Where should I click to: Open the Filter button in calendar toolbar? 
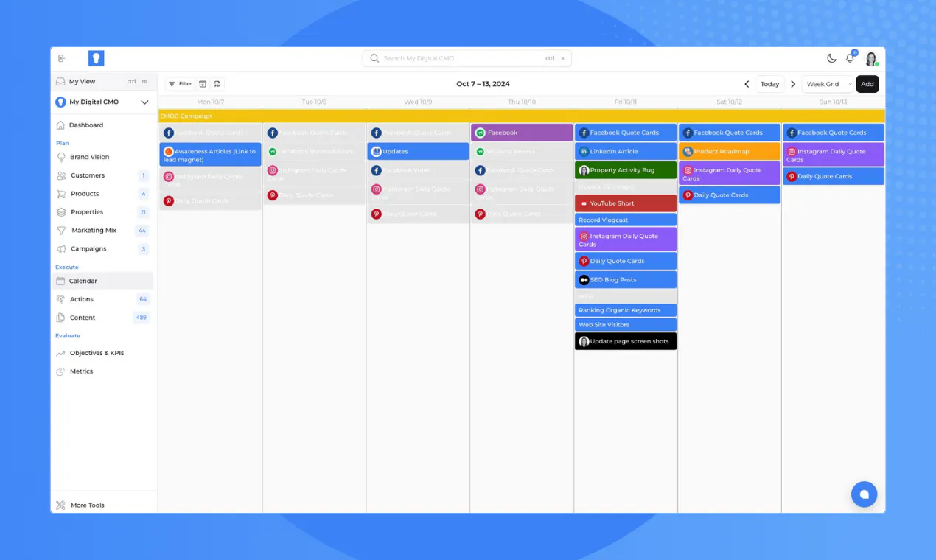point(180,84)
